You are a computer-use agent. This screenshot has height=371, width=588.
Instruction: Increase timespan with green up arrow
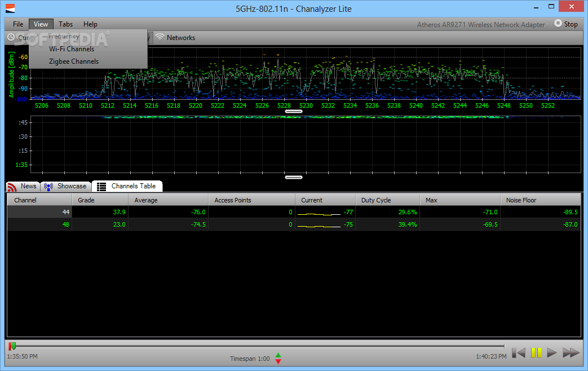[278, 355]
